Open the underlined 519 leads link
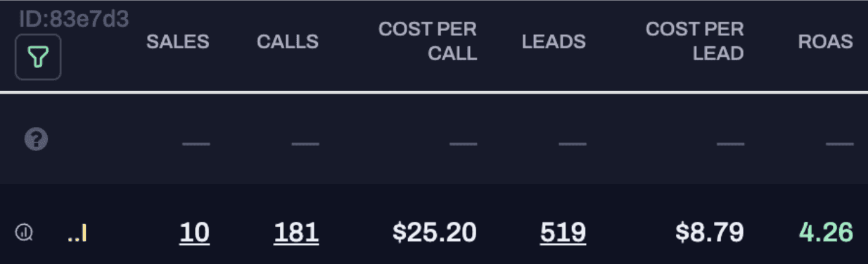The image size is (868, 264). (x=563, y=232)
